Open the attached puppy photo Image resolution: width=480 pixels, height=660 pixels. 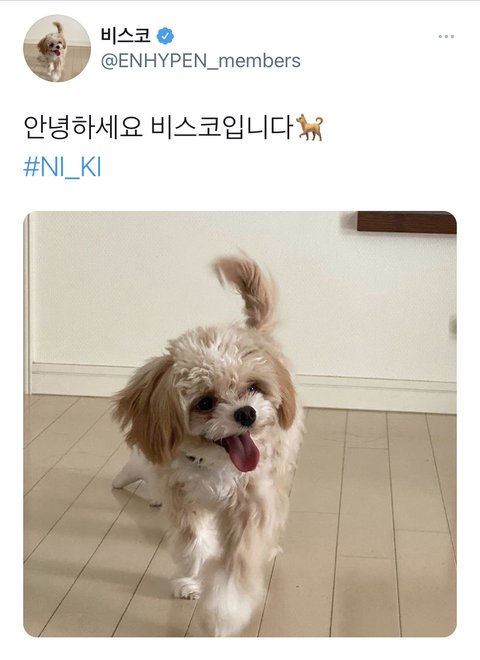point(240,424)
